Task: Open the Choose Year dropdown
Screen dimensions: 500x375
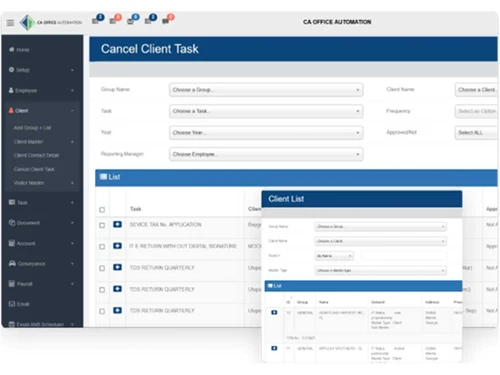Action: coord(266,133)
